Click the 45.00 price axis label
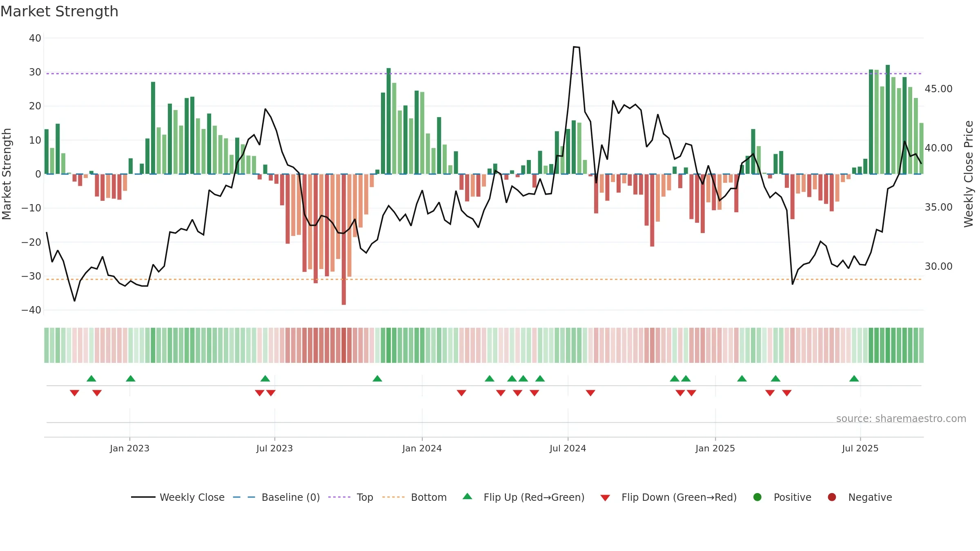Image resolution: width=980 pixels, height=551 pixels. tap(938, 89)
